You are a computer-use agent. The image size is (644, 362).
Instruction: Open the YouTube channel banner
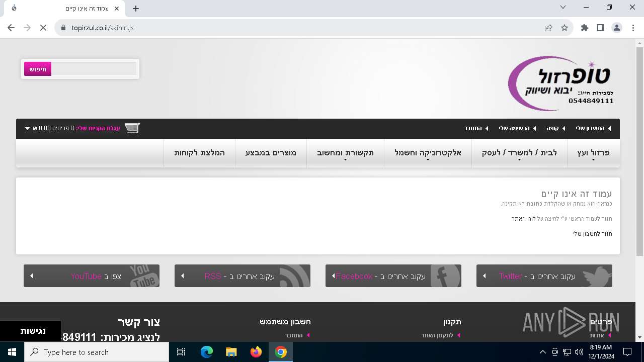click(92, 276)
